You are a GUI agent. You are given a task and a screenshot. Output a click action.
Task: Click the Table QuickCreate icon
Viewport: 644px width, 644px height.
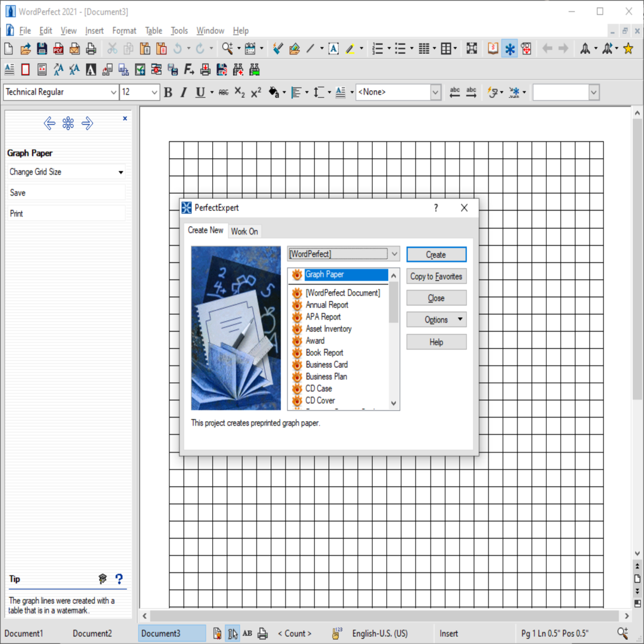tap(446, 49)
